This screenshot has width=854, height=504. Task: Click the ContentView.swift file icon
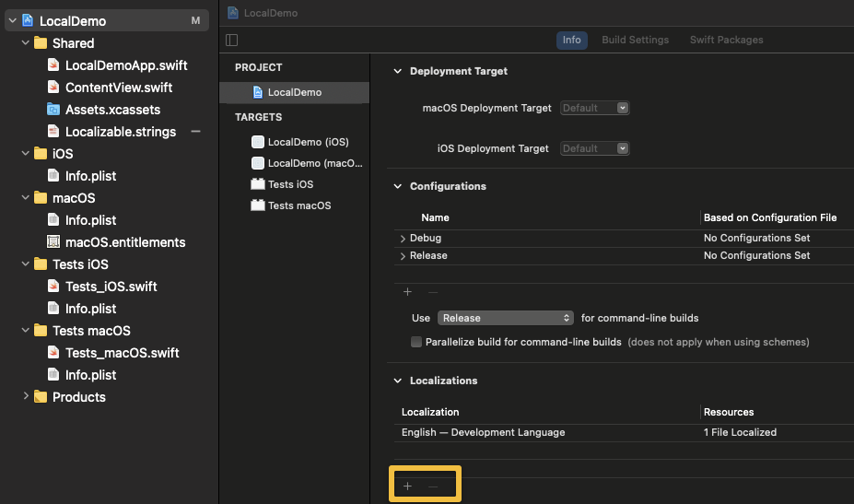pos(54,88)
